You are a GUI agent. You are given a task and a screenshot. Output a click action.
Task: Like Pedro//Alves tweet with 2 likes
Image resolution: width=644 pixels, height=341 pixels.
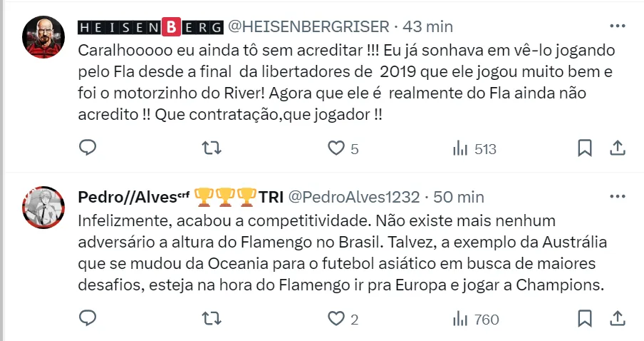pos(343,319)
